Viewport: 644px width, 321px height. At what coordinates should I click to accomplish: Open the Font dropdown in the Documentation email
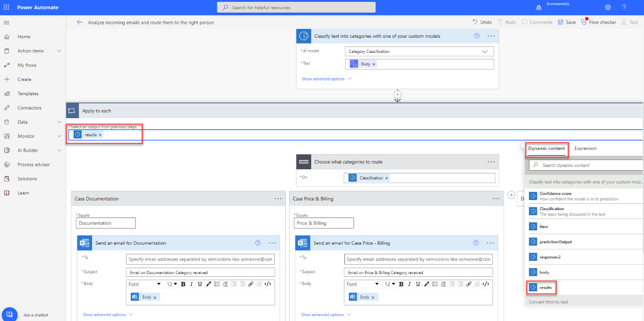pos(145,284)
